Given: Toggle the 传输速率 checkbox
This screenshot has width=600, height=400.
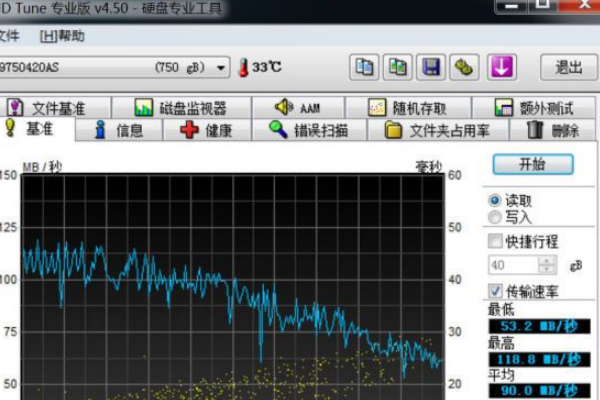Looking at the screenshot, I should 495,291.
